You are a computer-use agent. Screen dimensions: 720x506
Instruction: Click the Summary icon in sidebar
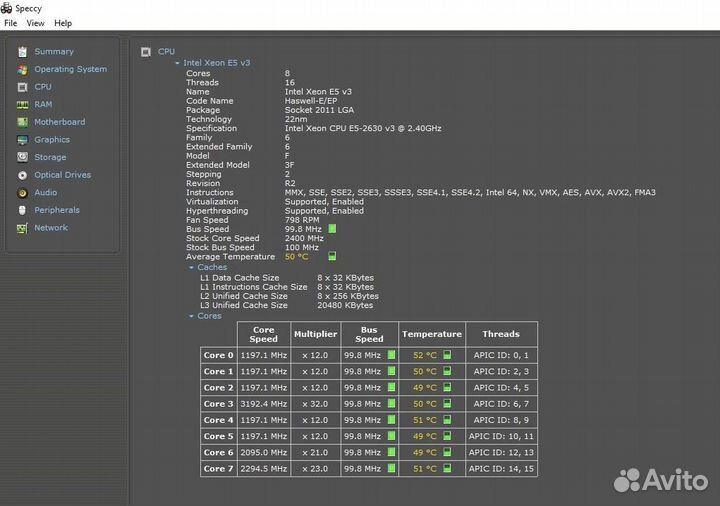[x=23, y=51]
